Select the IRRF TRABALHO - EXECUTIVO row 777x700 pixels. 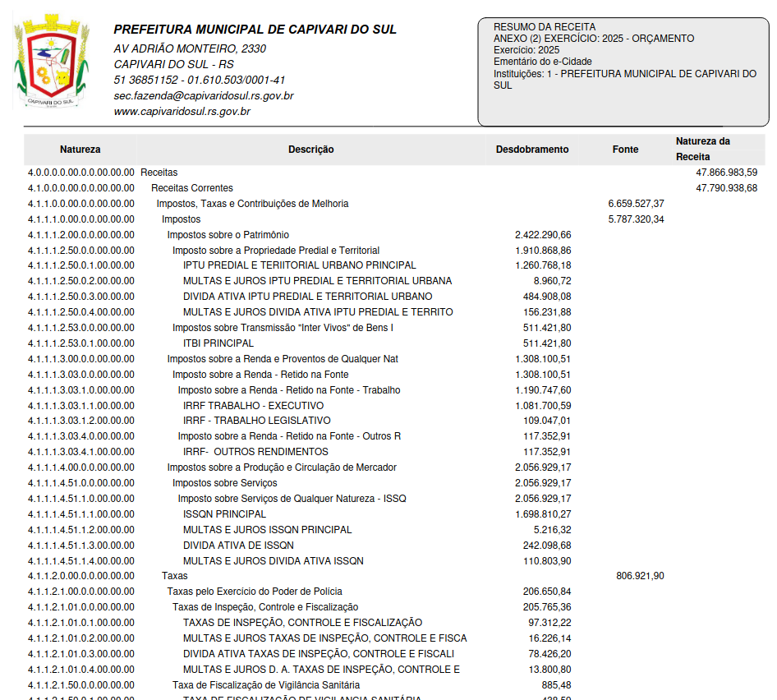[253, 406]
